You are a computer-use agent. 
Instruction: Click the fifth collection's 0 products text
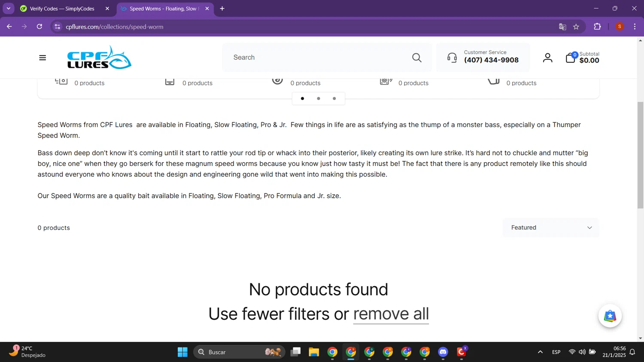click(521, 83)
